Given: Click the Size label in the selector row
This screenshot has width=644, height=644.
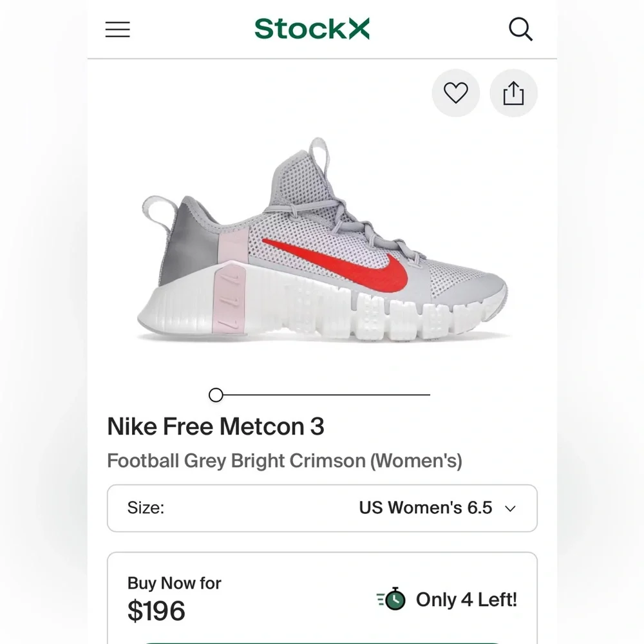Looking at the screenshot, I should (x=146, y=508).
